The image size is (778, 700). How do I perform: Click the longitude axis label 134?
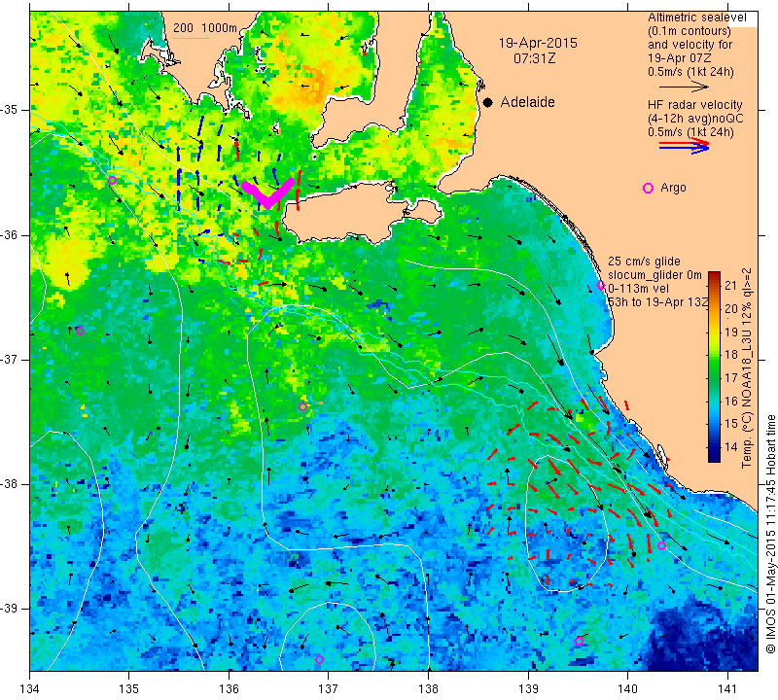pos(30,689)
